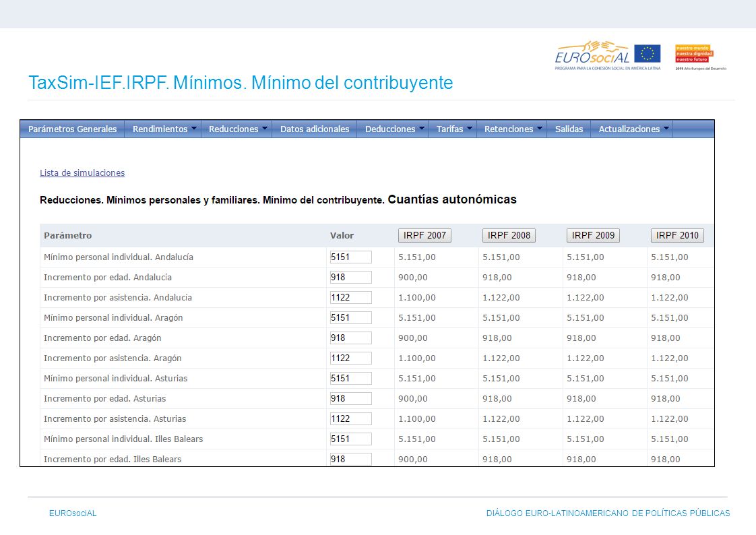Expand the Actualizaciones dropdown menu
The height and width of the screenshot is (535, 756).
coord(632,129)
